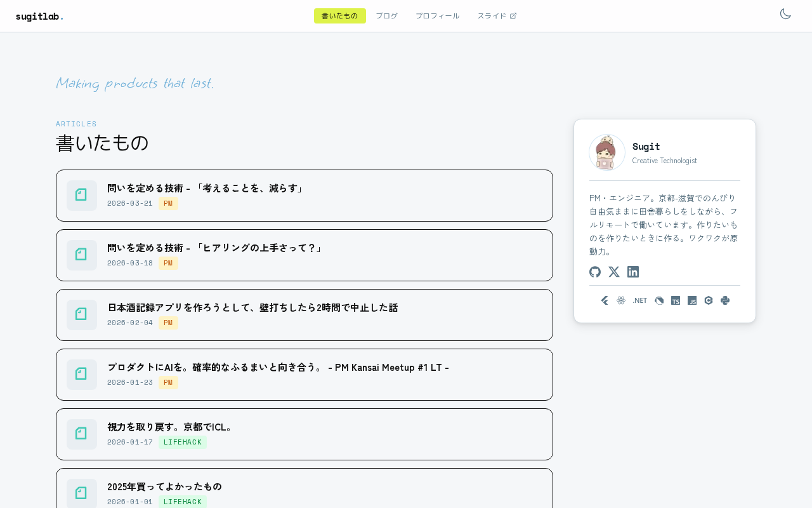Click the document icon for 2025年買ってよかったもの article
This screenshot has width=812, height=508.
pos(82,494)
